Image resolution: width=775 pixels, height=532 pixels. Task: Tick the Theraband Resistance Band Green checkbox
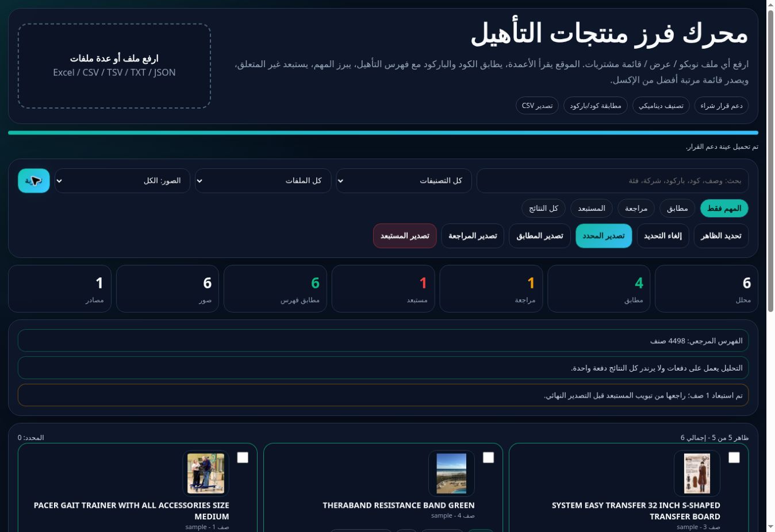coord(488,457)
